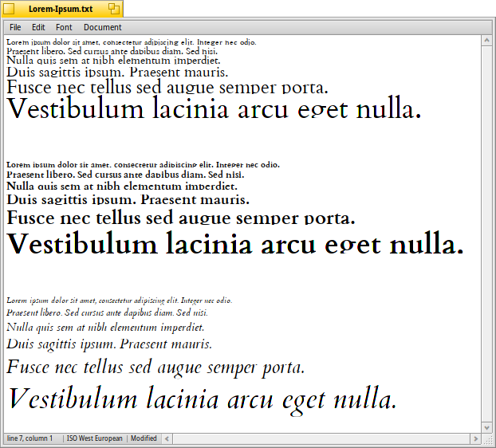Viewport: 496px width, 448px height.
Task: Click the bold 'Fusce nec tellus sed augue' line
Action: [181, 217]
